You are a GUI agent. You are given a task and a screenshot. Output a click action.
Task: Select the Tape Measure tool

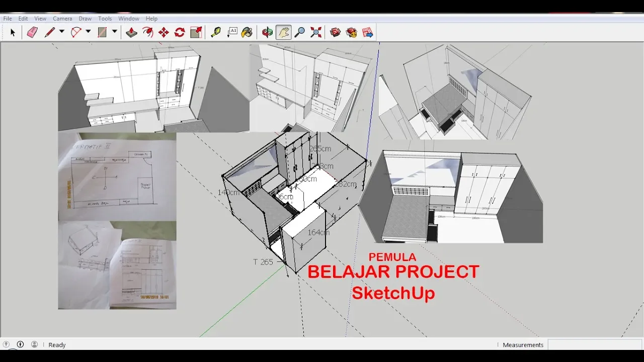(216, 33)
